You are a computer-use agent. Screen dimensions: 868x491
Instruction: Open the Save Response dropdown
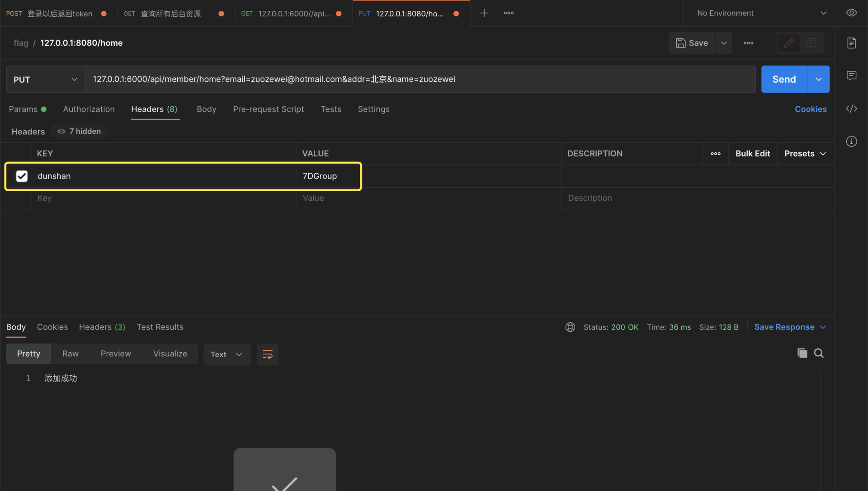(790, 327)
